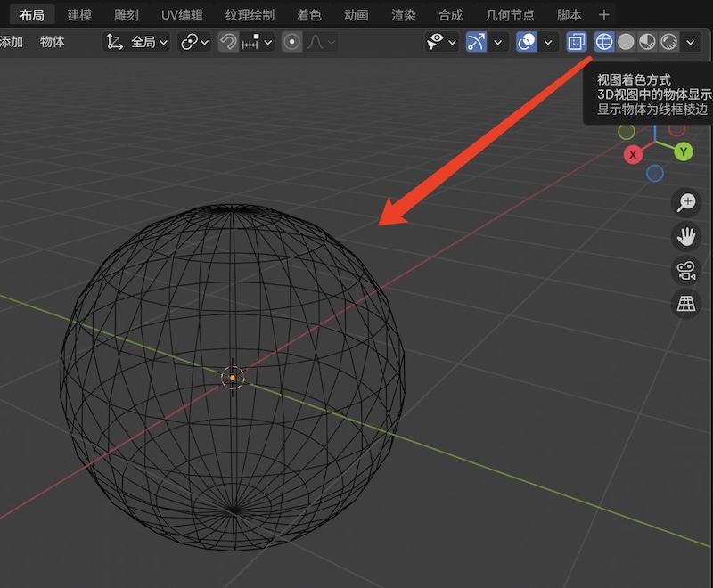This screenshot has width=713, height=588.
Task: Open the 着色 workspace tab
Action: pos(309,15)
